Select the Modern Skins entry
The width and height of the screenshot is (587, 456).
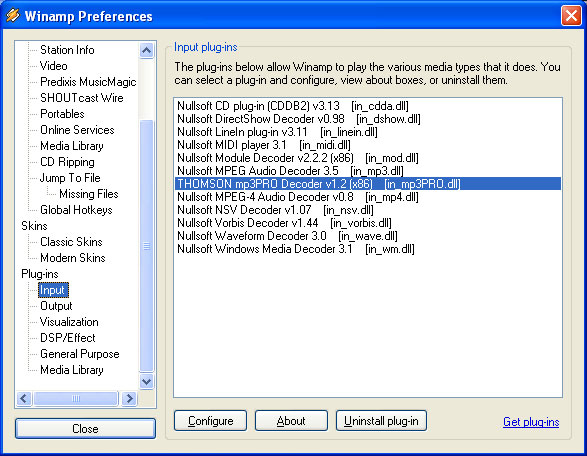(x=73, y=258)
